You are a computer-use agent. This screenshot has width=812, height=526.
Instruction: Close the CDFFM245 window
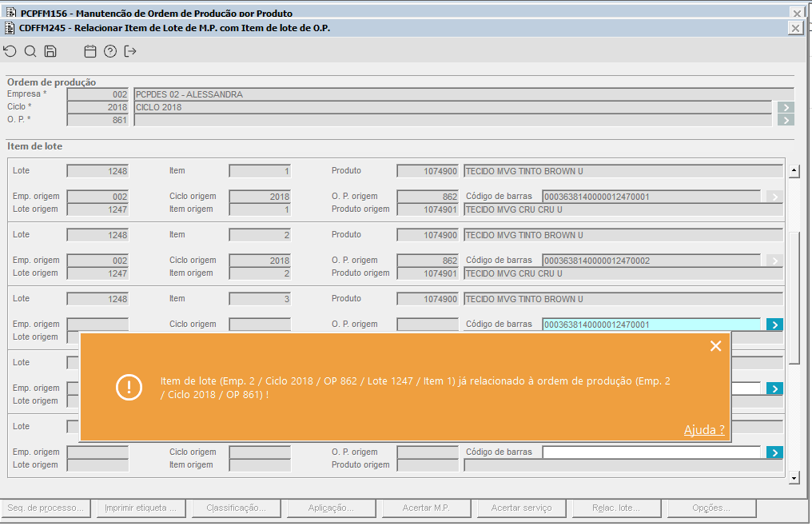click(795, 28)
